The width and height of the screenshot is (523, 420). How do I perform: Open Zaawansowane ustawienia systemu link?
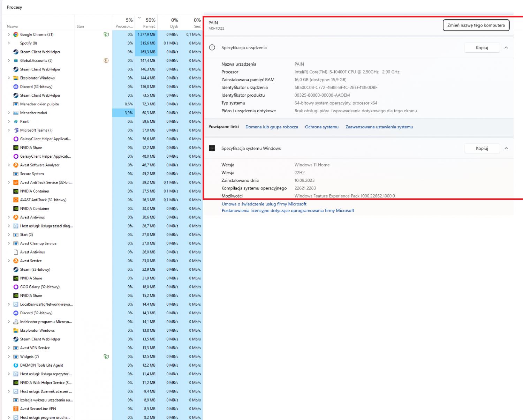[x=379, y=127]
